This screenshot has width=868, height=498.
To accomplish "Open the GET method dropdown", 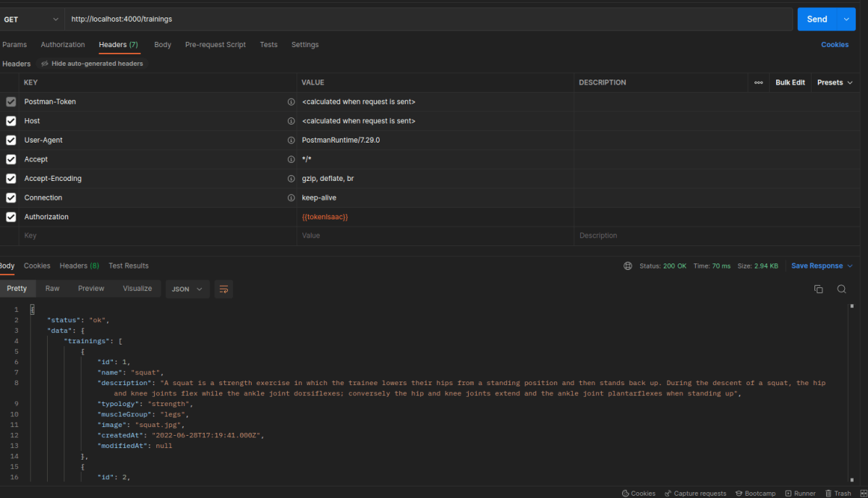I will coord(31,19).
